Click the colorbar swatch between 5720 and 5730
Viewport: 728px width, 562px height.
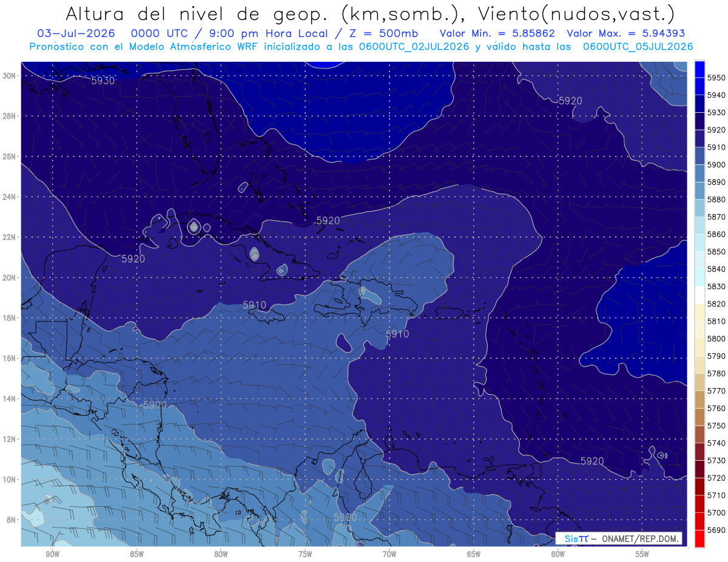pyautogui.click(x=699, y=469)
